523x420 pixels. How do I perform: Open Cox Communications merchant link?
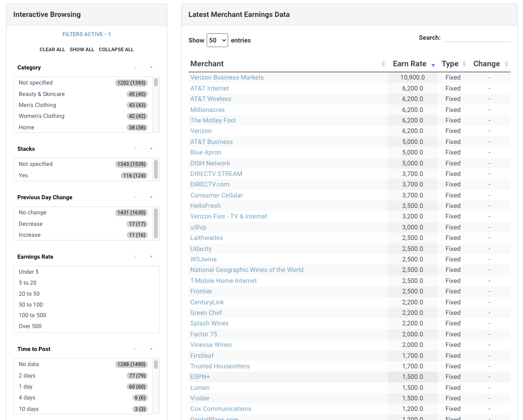coord(221,409)
